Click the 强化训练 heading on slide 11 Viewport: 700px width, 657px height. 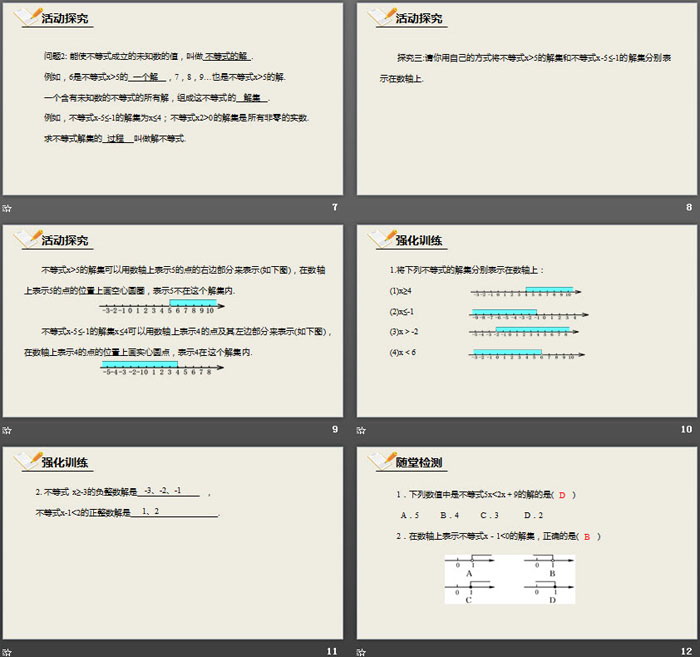[65, 463]
